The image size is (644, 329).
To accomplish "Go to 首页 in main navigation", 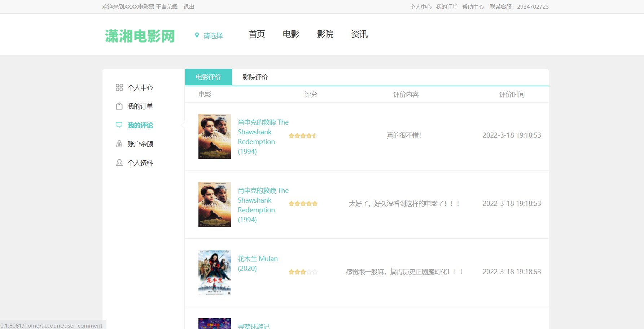I will (x=257, y=34).
